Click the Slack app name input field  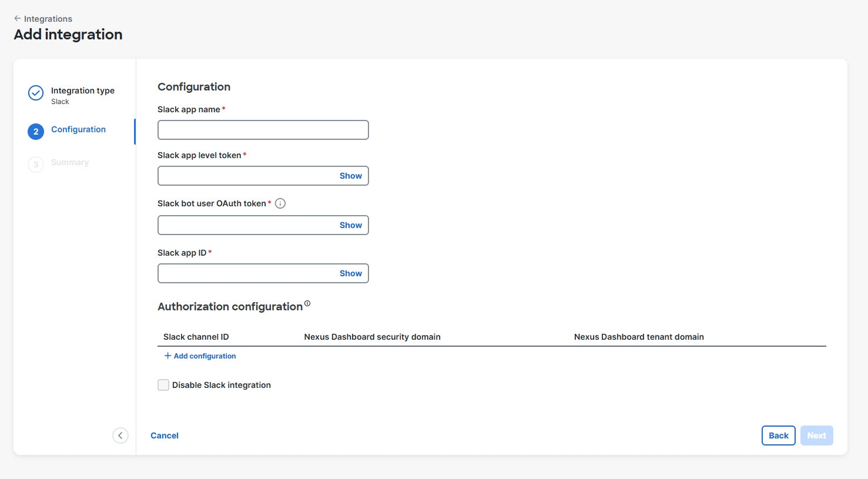[x=263, y=129]
